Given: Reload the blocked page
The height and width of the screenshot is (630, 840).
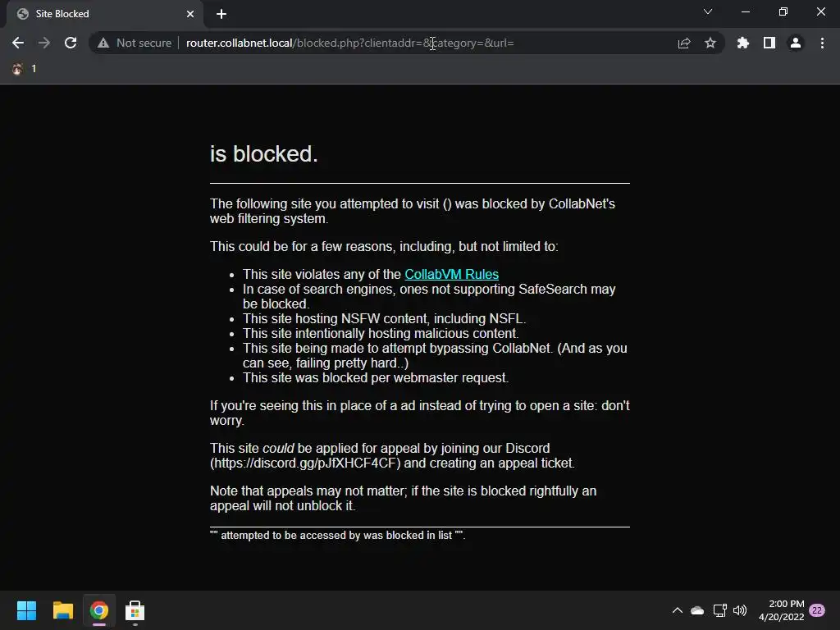Looking at the screenshot, I should point(71,43).
